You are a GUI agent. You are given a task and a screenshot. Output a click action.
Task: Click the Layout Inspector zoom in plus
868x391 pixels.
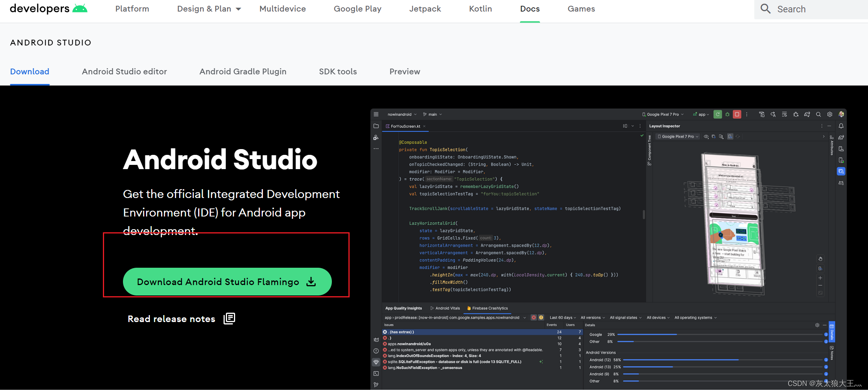coord(820,278)
